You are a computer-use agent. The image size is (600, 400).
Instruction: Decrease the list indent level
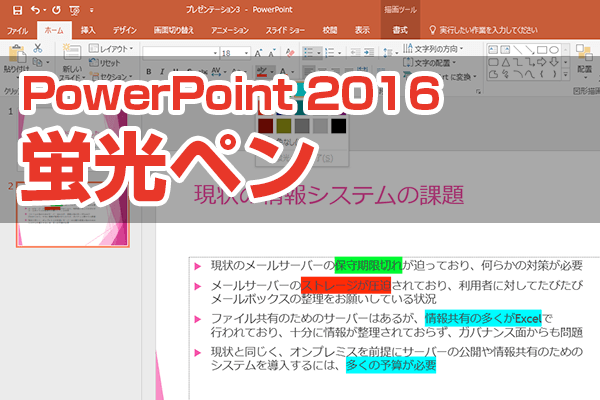click(x=355, y=52)
